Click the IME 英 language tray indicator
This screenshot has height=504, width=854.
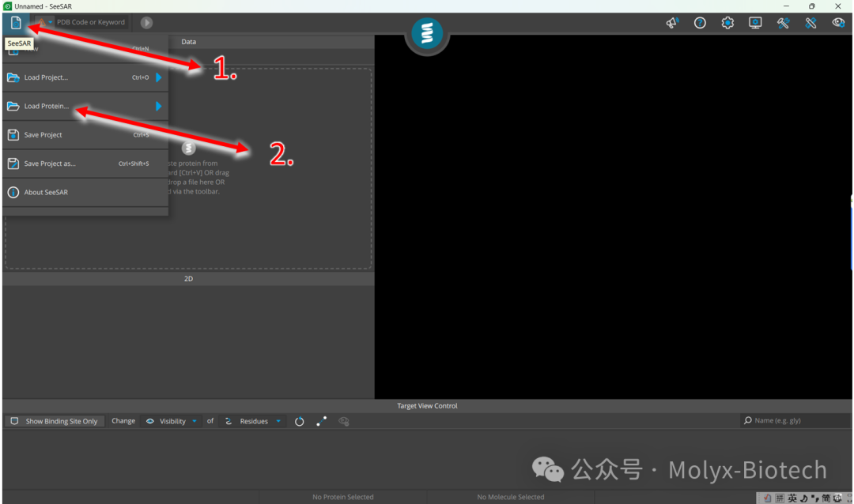click(x=792, y=498)
